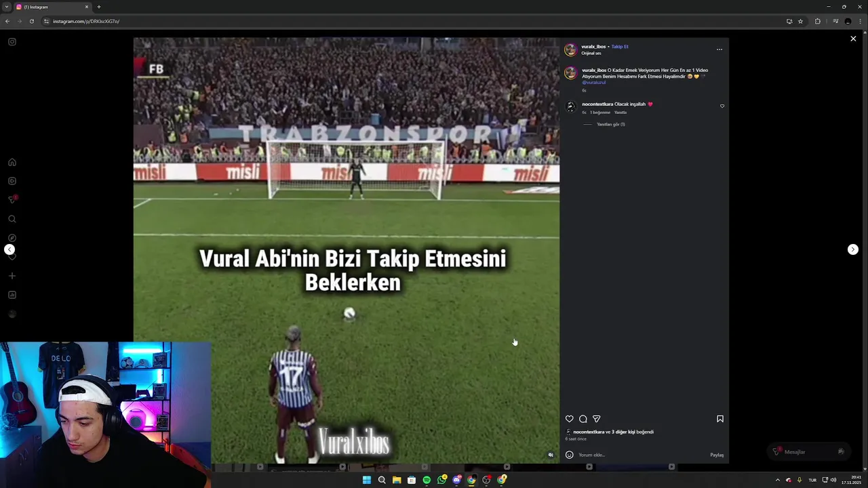Open File Explorer from taskbar
This screenshot has height=488, width=868.
397,480
